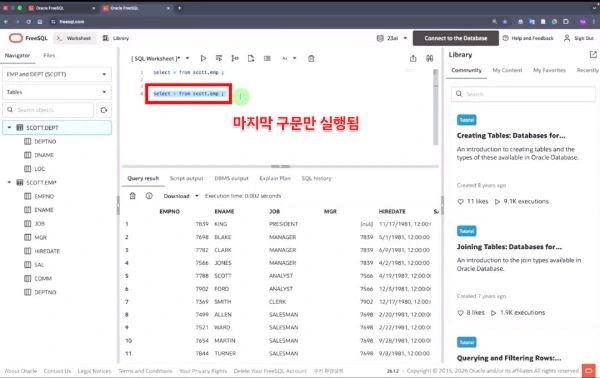The width and height of the screenshot is (600, 378).
Task: Focus the Library search field
Action: (x=523, y=94)
